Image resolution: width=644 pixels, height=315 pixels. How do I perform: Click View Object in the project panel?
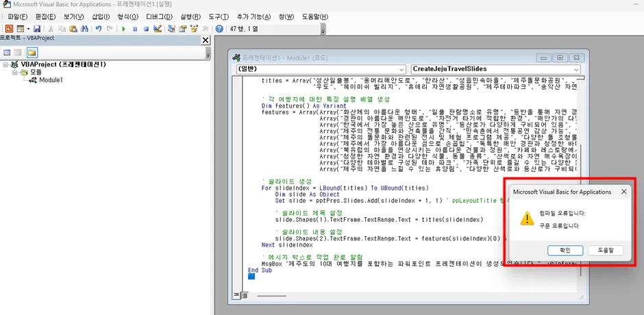click(x=18, y=53)
